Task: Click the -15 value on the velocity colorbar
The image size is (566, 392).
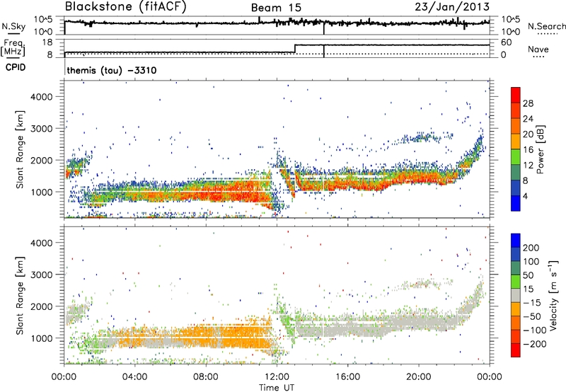Action: click(x=532, y=303)
